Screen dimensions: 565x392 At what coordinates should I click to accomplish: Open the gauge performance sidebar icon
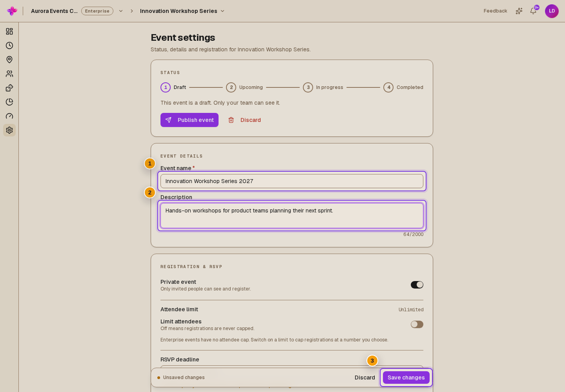[x=9, y=116]
